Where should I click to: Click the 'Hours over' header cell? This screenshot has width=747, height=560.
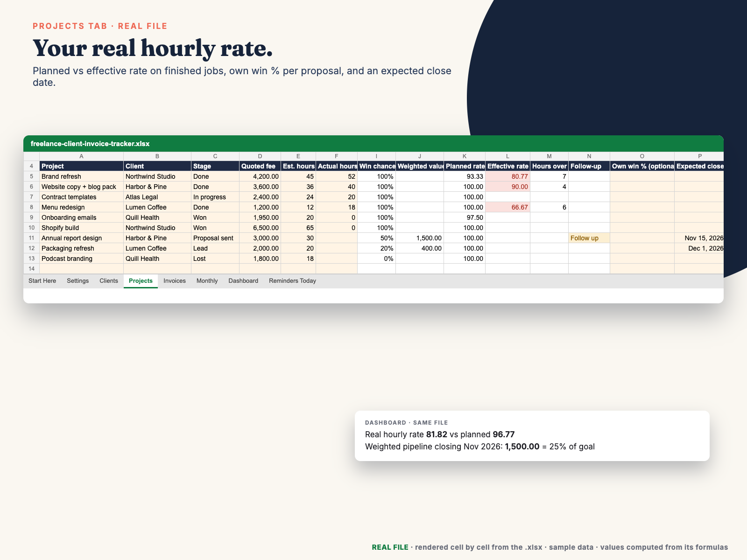[x=550, y=166]
